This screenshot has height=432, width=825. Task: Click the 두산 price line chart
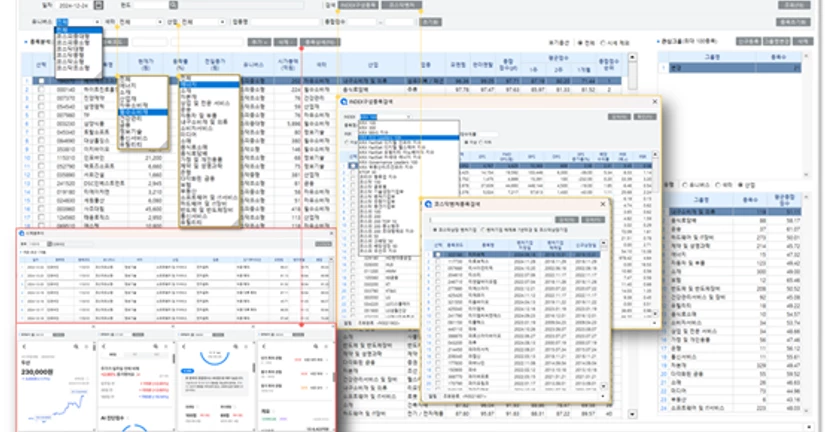55,408
